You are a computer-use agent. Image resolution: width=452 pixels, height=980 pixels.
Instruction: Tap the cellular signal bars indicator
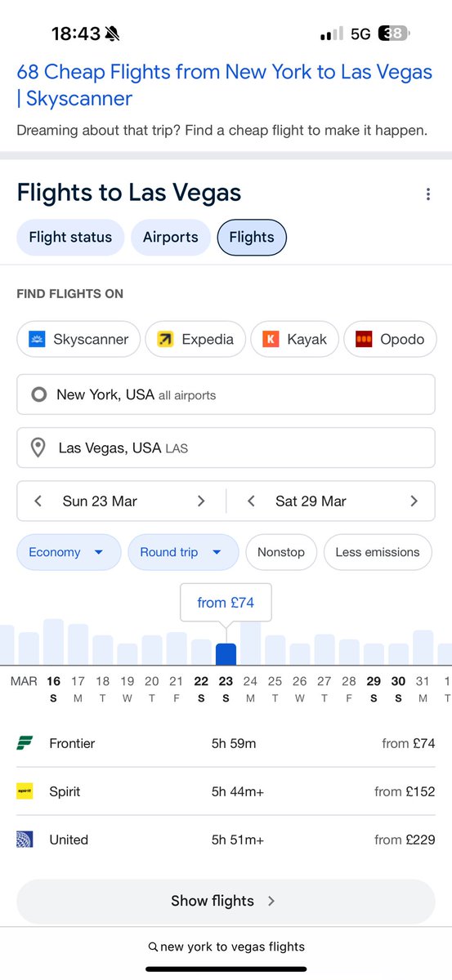coord(332,34)
